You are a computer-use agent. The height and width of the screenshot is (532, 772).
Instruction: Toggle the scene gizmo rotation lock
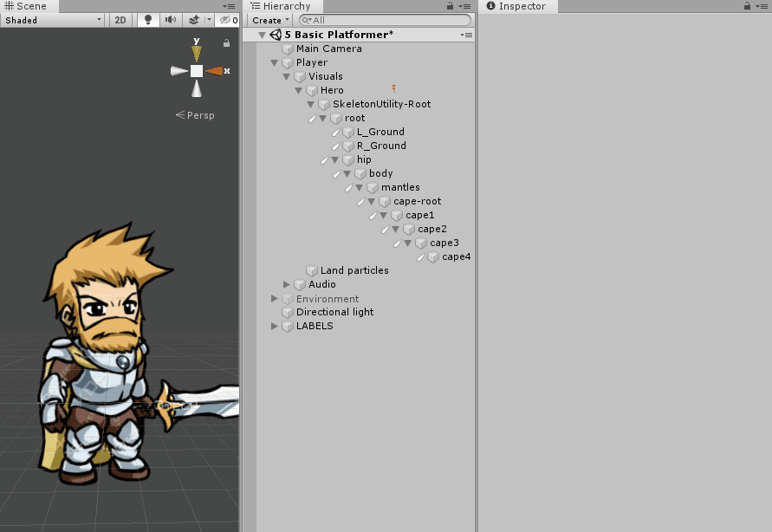(227, 42)
